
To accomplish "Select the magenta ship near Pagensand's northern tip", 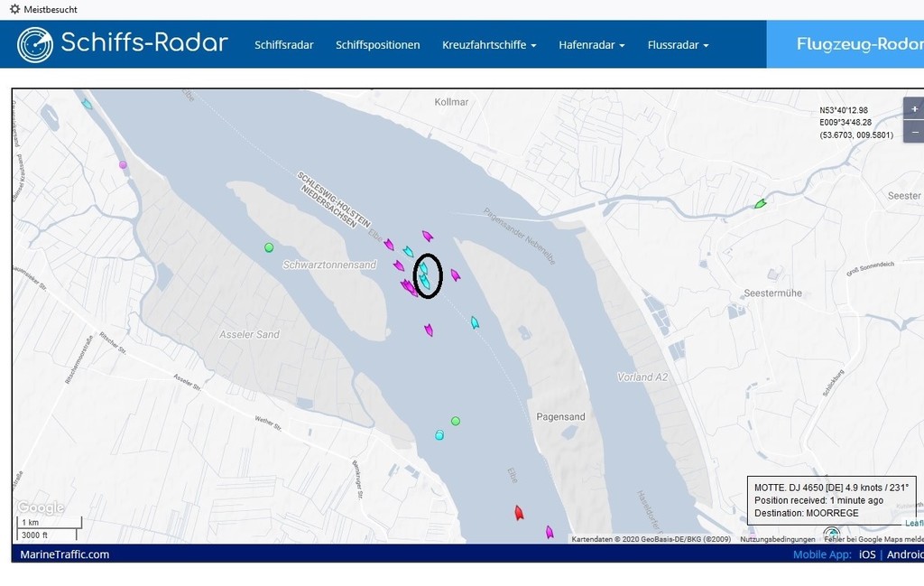I will tap(455, 274).
